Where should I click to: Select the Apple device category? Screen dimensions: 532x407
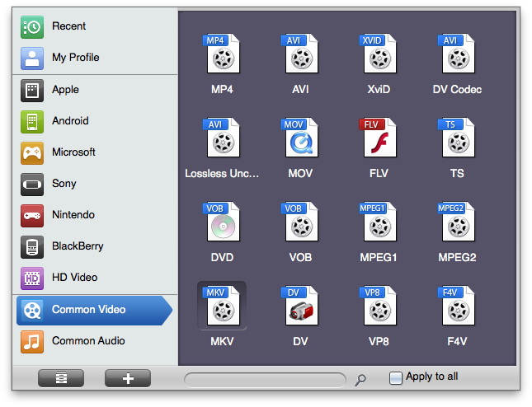pos(65,90)
